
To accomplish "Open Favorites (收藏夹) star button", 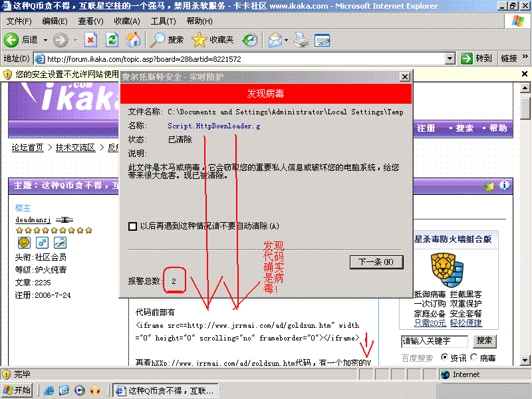I will point(213,40).
